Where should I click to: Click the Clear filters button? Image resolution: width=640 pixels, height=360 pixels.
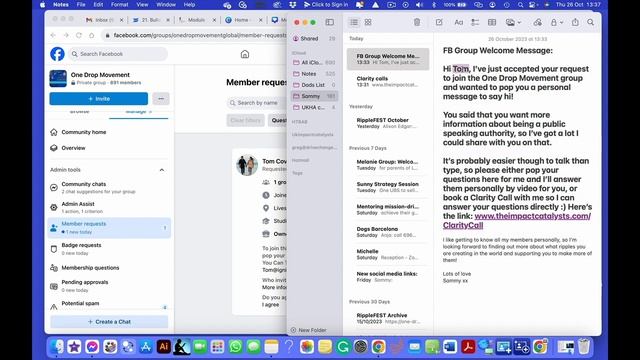pos(245,120)
